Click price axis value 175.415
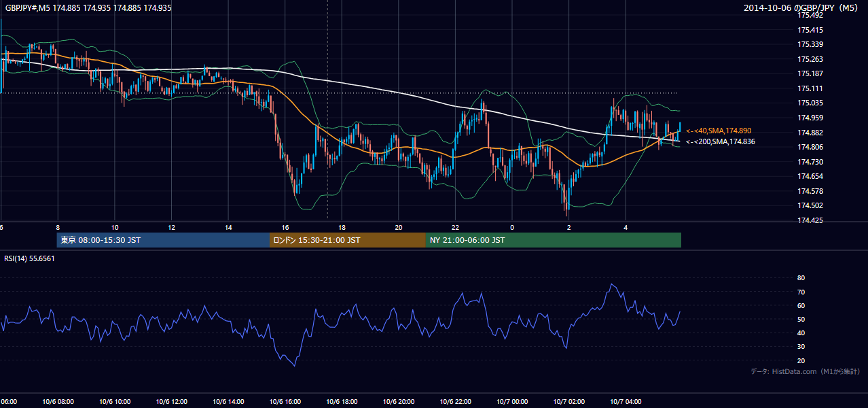 (x=810, y=30)
